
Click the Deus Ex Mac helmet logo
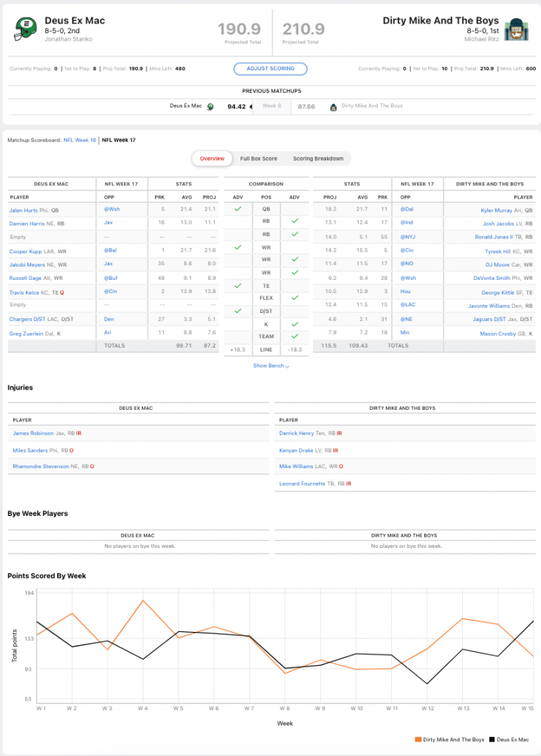pyautogui.click(x=27, y=29)
